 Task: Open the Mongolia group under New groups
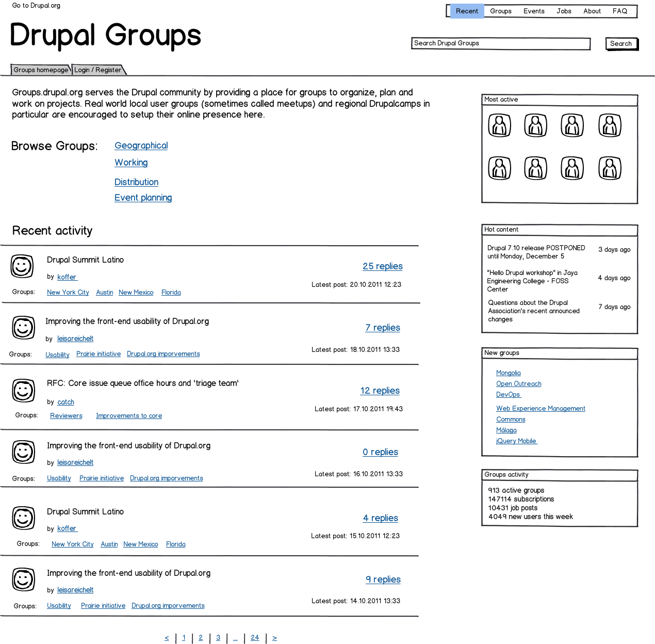[x=508, y=373]
